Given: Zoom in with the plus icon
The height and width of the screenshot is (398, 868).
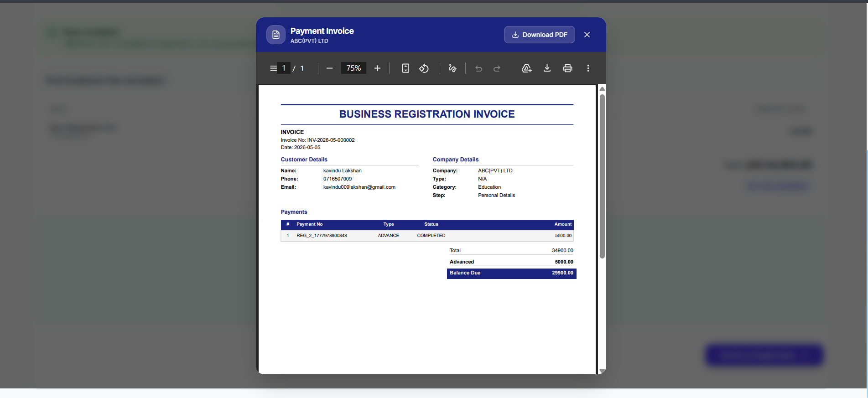Looking at the screenshot, I should point(377,68).
